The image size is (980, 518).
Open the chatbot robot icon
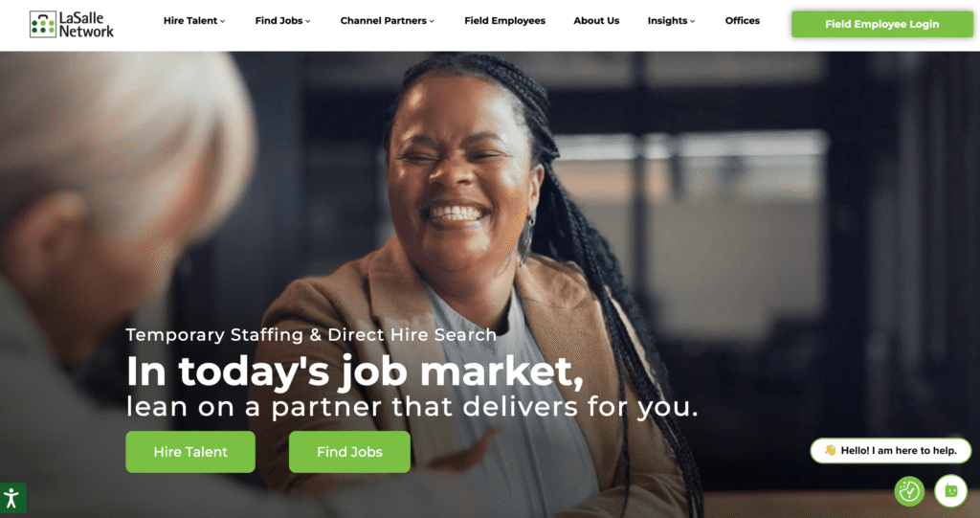click(950, 490)
